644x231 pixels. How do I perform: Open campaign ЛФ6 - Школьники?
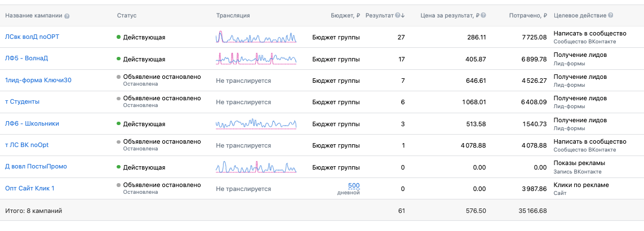(x=32, y=123)
